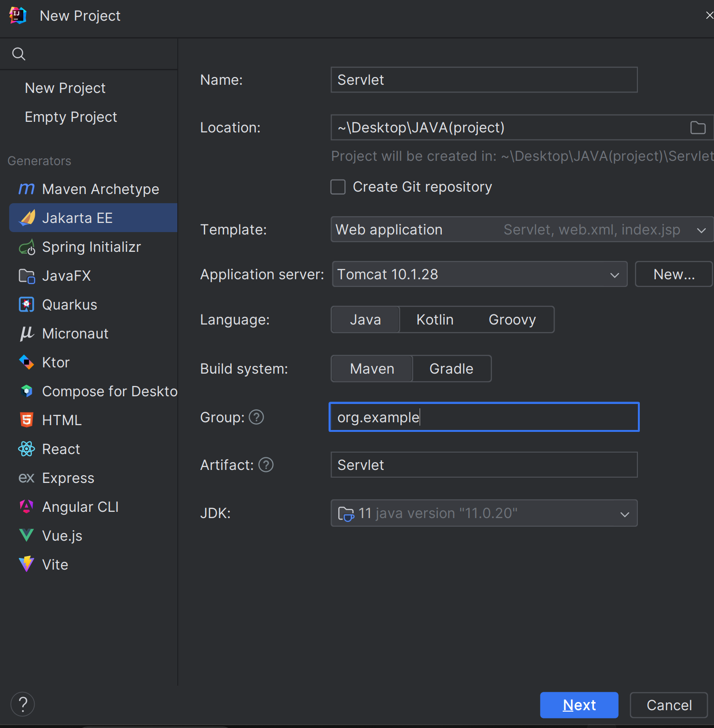Open Application server Tomcat dropdown
Screen dimensions: 714x728
pos(480,274)
